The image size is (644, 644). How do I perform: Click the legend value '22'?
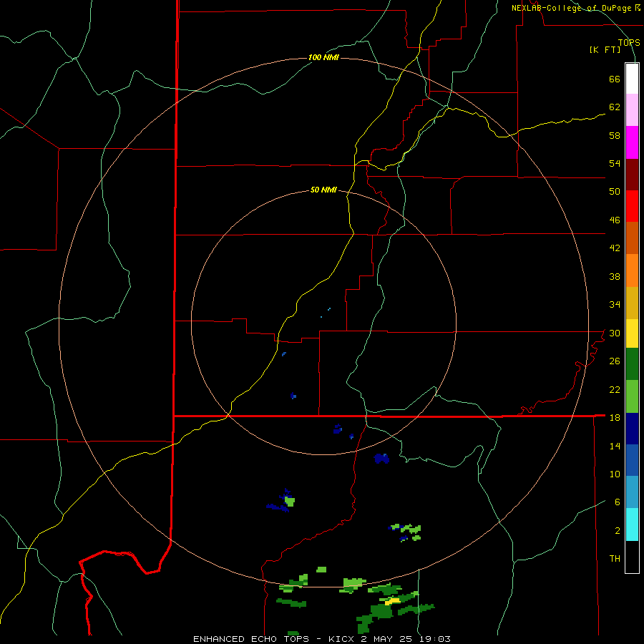click(615, 389)
